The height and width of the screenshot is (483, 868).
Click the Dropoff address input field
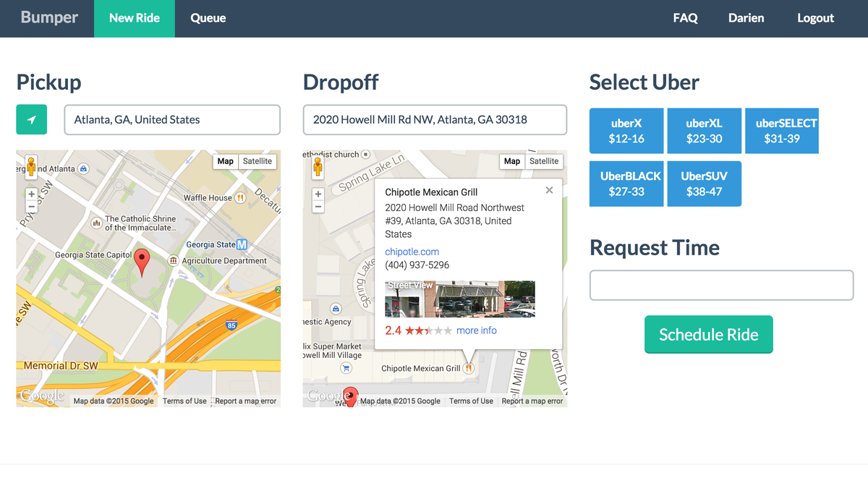435,120
